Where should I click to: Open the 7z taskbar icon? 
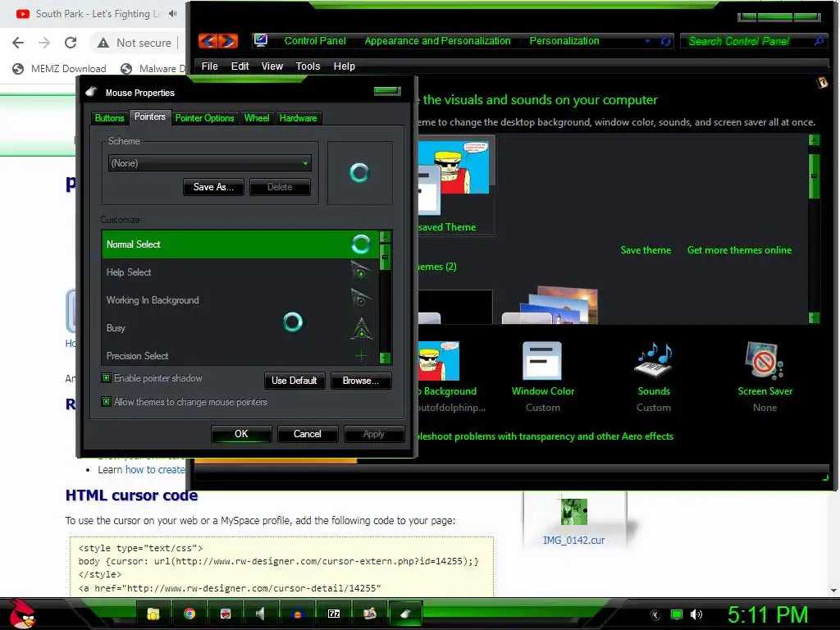pyautogui.click(x=333, y=614)
